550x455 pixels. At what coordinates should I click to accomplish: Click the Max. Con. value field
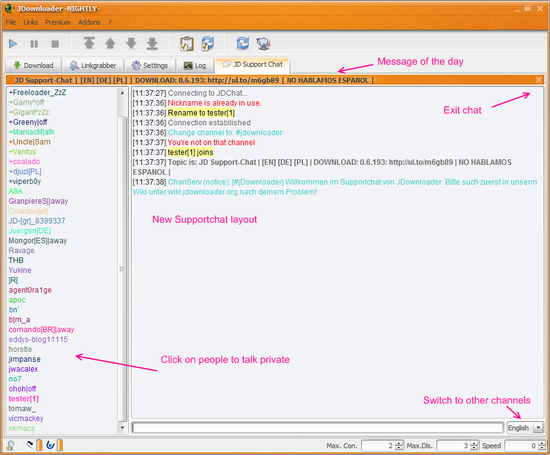tap(378, 446)
